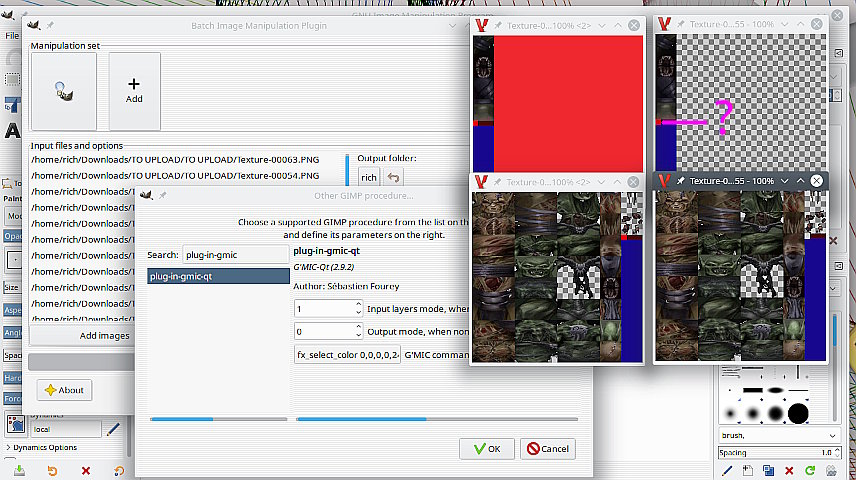
Task: Choose the rich output folder button
Action: [x=369, y=177]
